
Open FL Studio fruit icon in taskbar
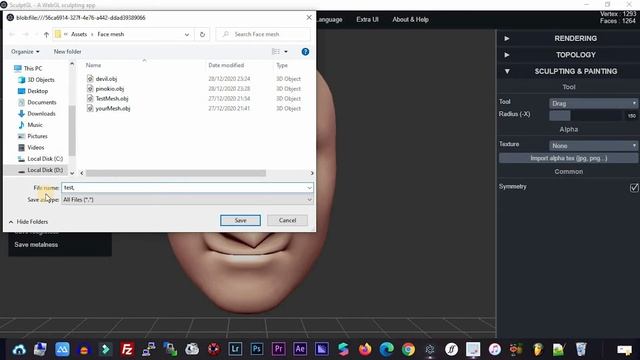coord(538,349)
